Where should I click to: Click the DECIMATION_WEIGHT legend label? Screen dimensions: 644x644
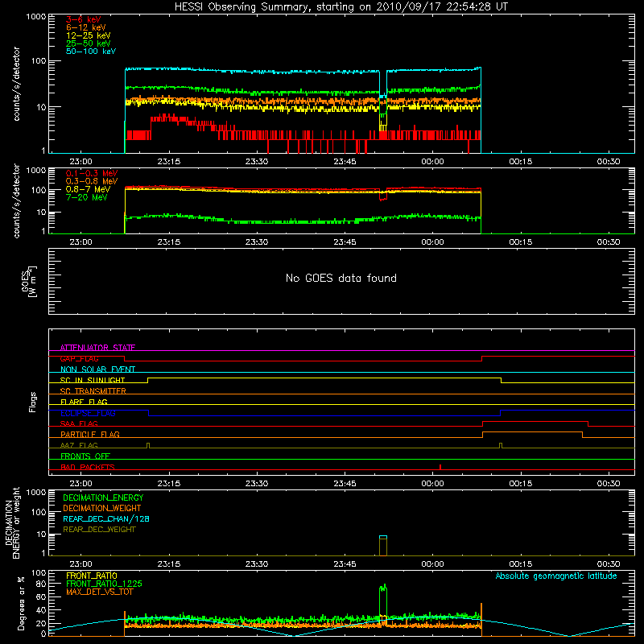pyautogui.click(x=102, y=508)
